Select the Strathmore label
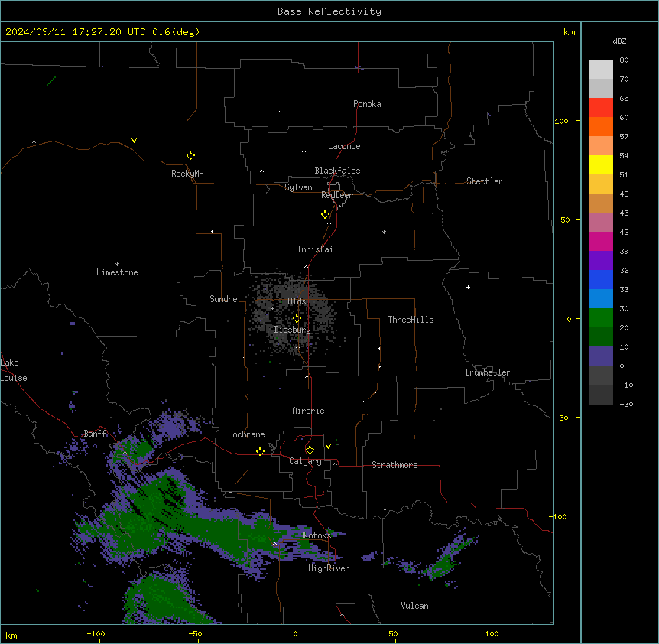 [x=394, y=465]
